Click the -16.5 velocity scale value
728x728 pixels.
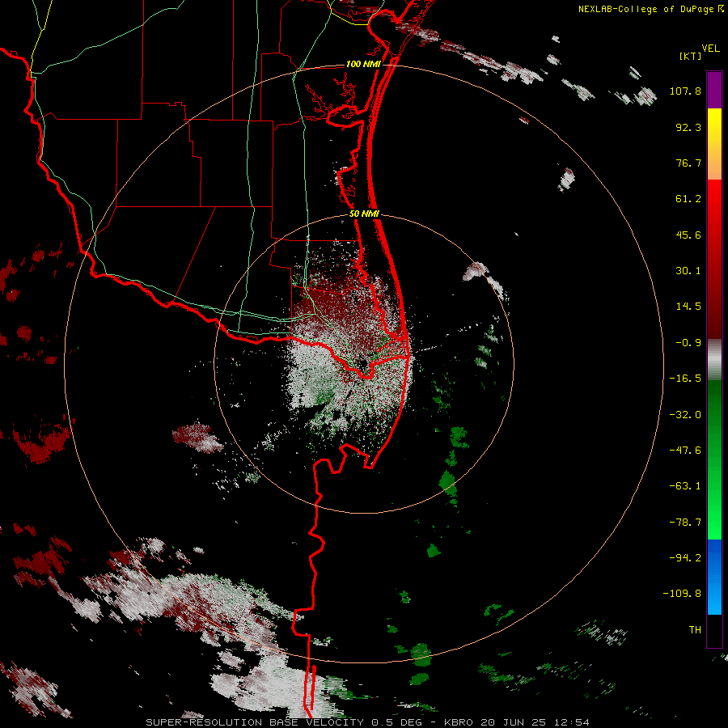[685, 379]
